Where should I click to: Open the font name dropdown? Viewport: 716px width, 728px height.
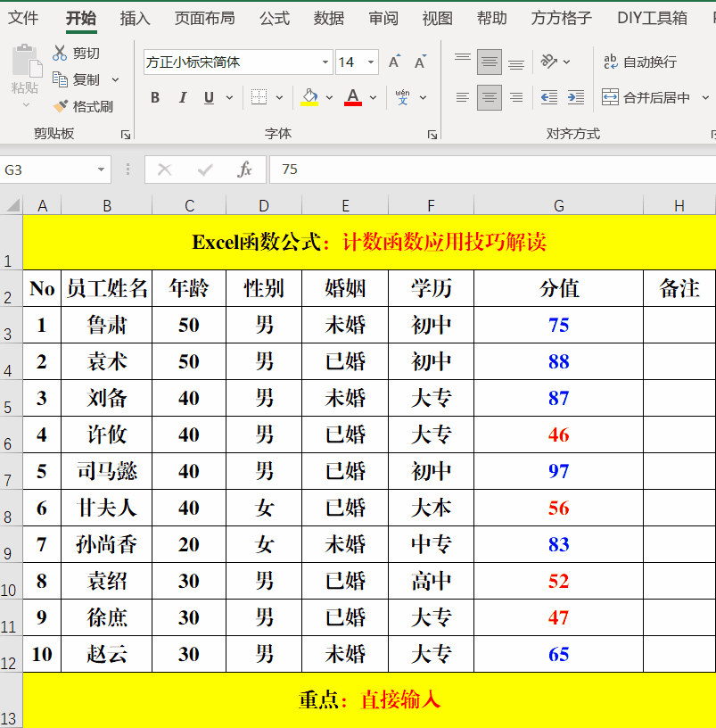pos(325,62)
